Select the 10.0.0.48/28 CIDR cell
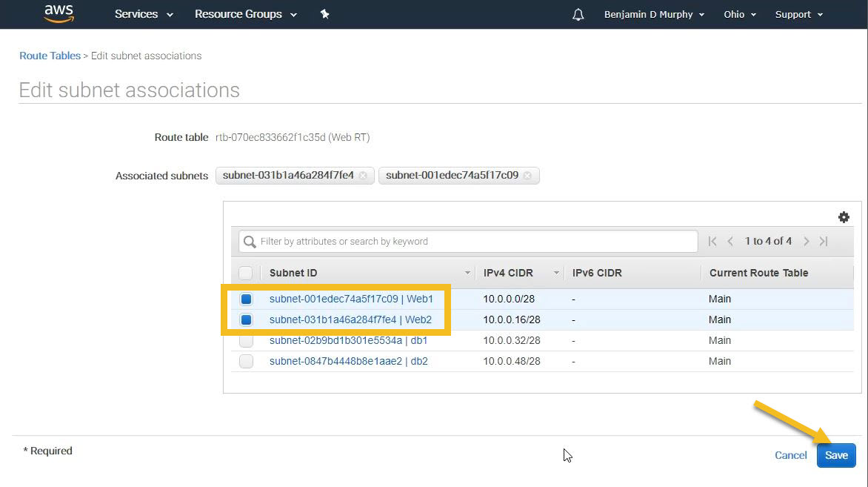This screenshot has height=487, width=868. pos(512,361)
